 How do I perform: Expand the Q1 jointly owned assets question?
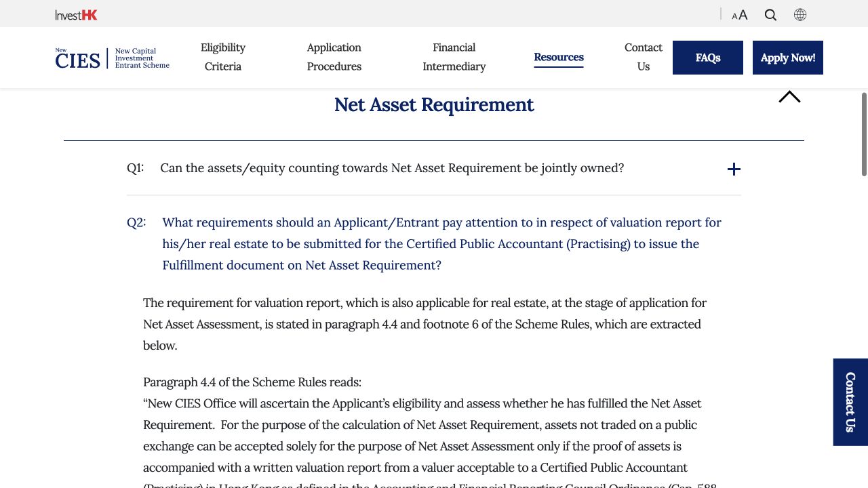pyautogui.click(x=392, y=168)
